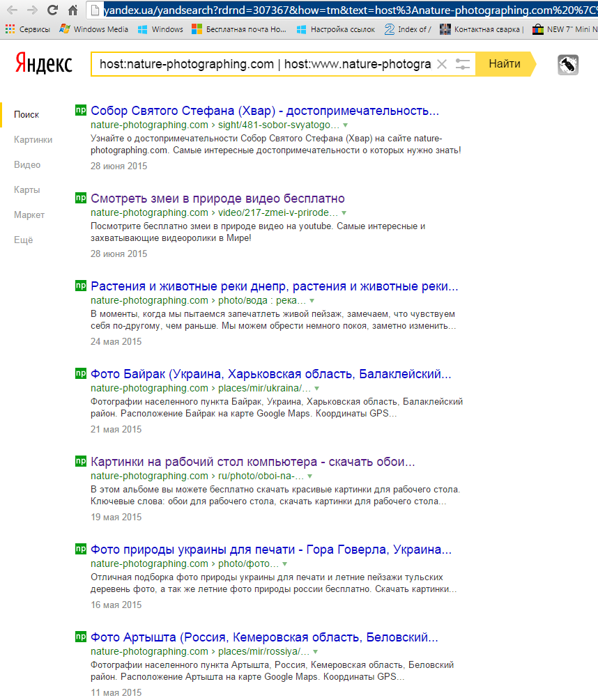Click the Yandex logo
Image resolution: width=598 pixels, height=700 pixels.
pos(44,63)
